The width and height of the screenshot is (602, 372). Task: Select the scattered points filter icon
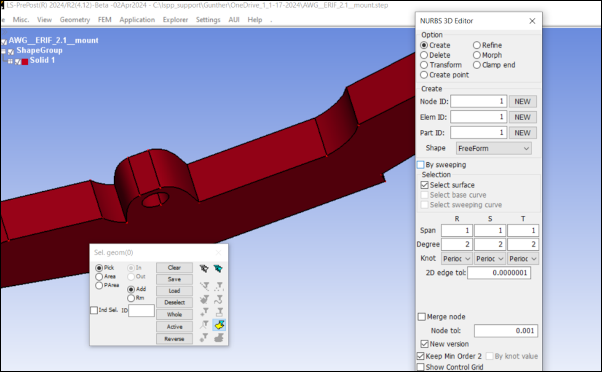pos(219,286)
